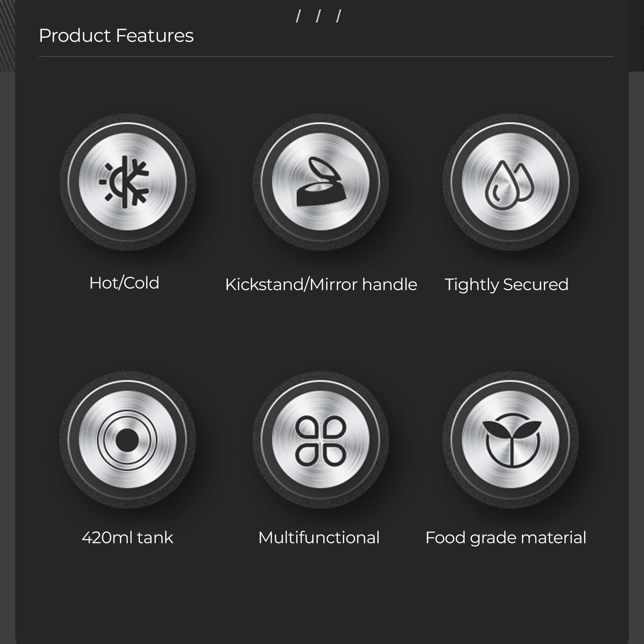Select the "Multifunctional" caption text

319,538
